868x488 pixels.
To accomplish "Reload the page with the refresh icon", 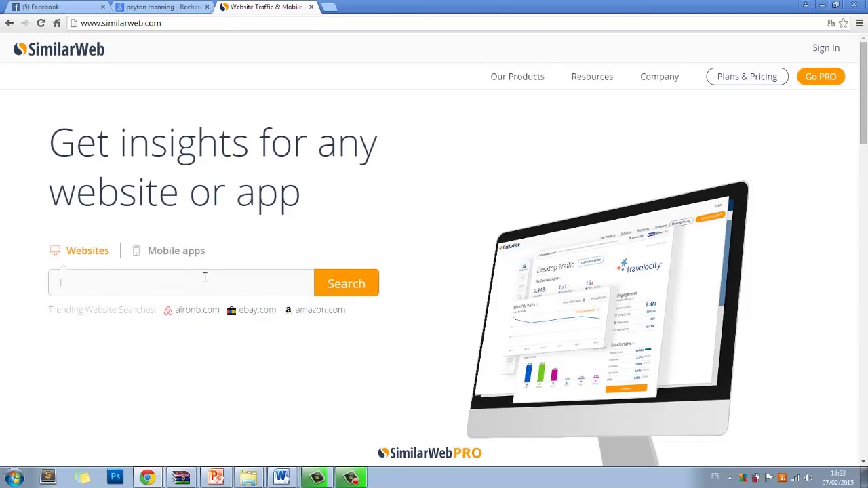I will point(41,23).
